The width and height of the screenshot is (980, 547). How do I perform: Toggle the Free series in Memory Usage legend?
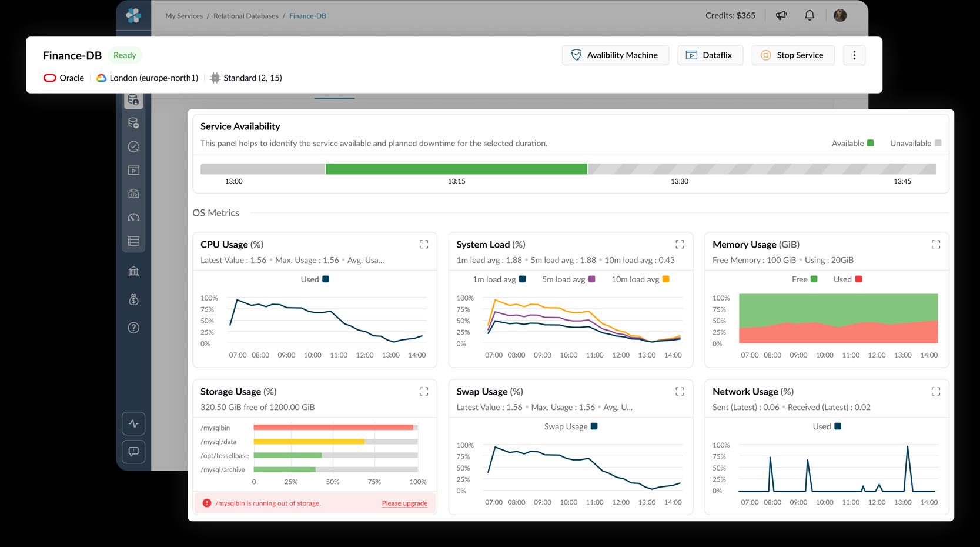tap(804, 279)
